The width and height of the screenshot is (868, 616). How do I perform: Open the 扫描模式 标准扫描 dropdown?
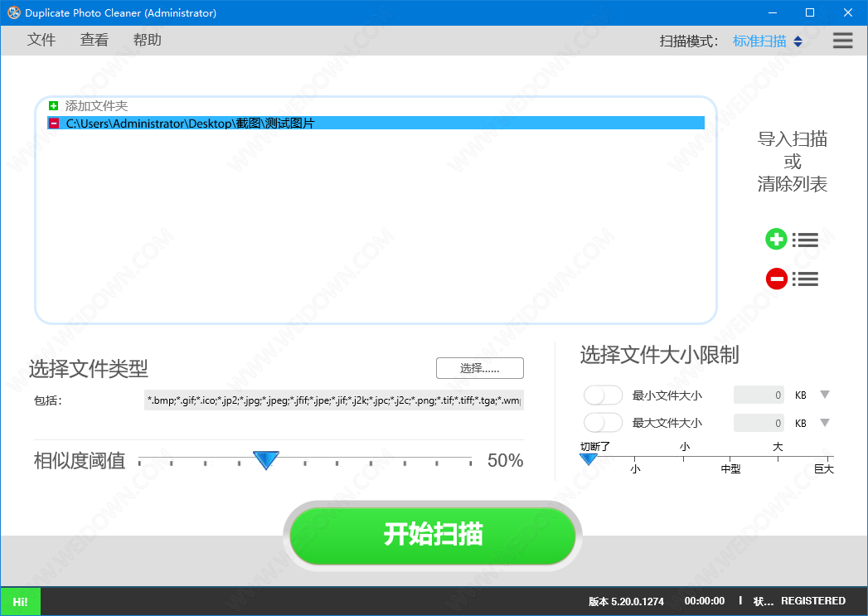coord(767,41)
